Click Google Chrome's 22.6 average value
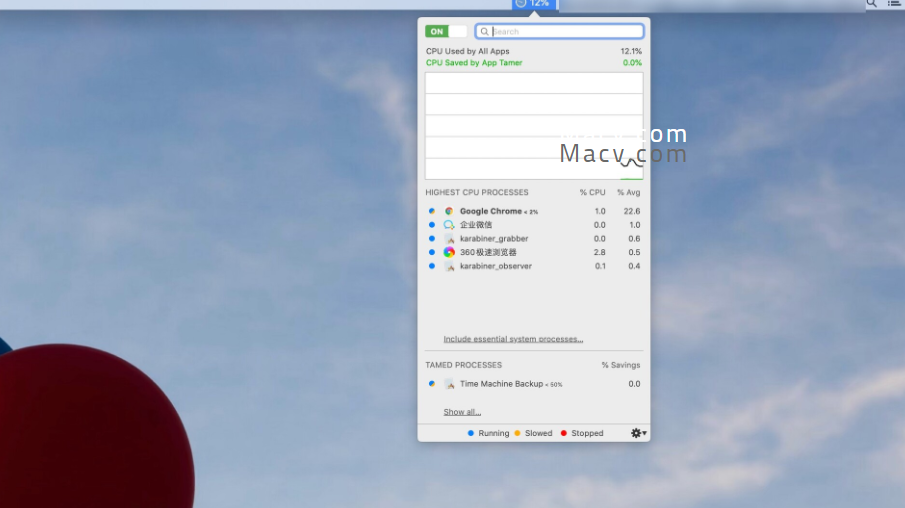This screenshot has height=508, width=905. click(x=631, y=211)
